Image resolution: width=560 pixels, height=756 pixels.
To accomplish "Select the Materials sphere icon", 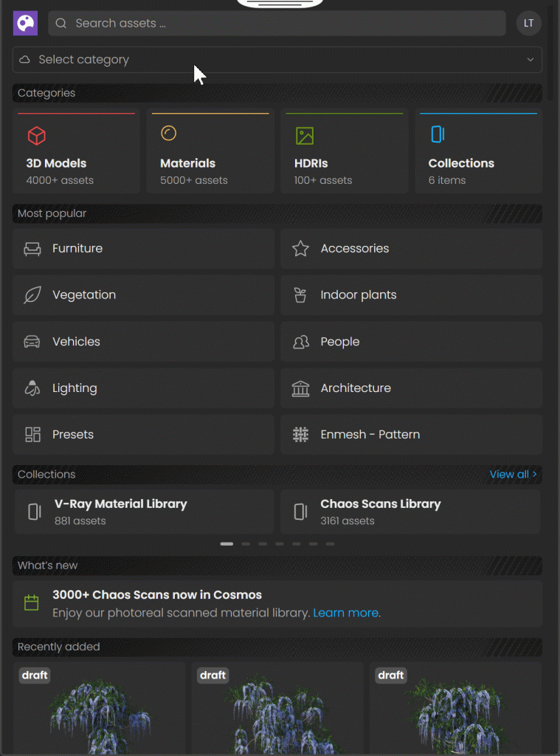I will pos(169,133).
